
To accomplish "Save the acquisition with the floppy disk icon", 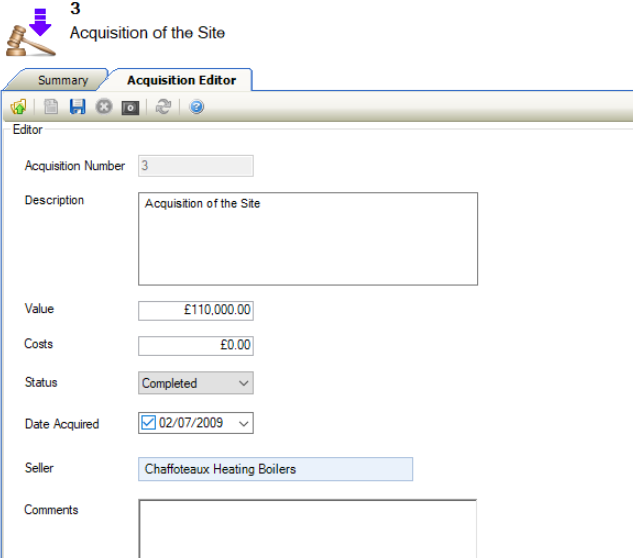I will click(77, 107).
